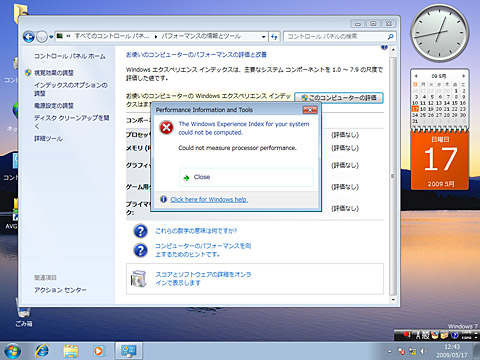
Task: Open 視覚効果の調整 sidebar link
Action: tap(54, 73)
